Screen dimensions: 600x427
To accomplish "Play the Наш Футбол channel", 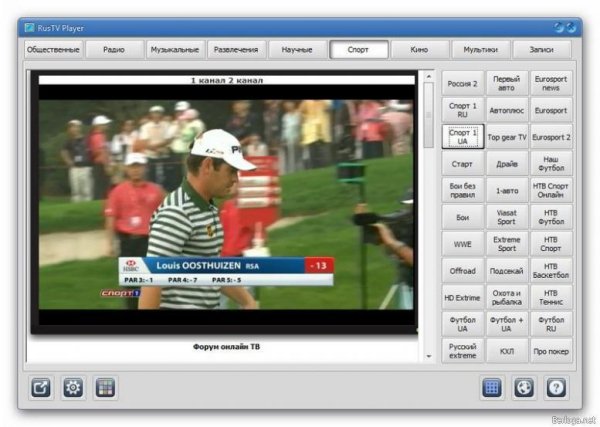I will click(551, 164).
